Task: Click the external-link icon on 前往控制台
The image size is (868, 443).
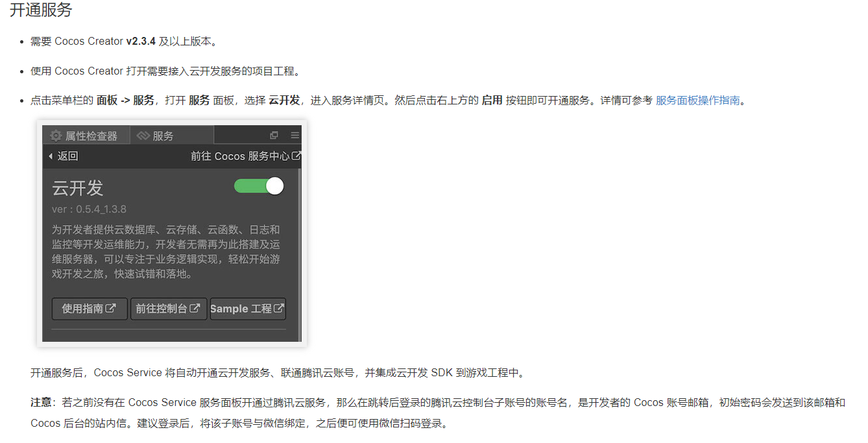Action: pyautogui.click(x=195, y=308)
